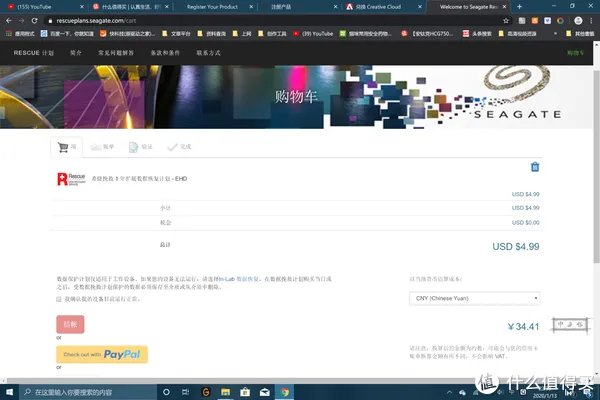Open the 文章平台 bookmark folder
Viewport: 600px width, 400px height.
click(x=176, y=34)
